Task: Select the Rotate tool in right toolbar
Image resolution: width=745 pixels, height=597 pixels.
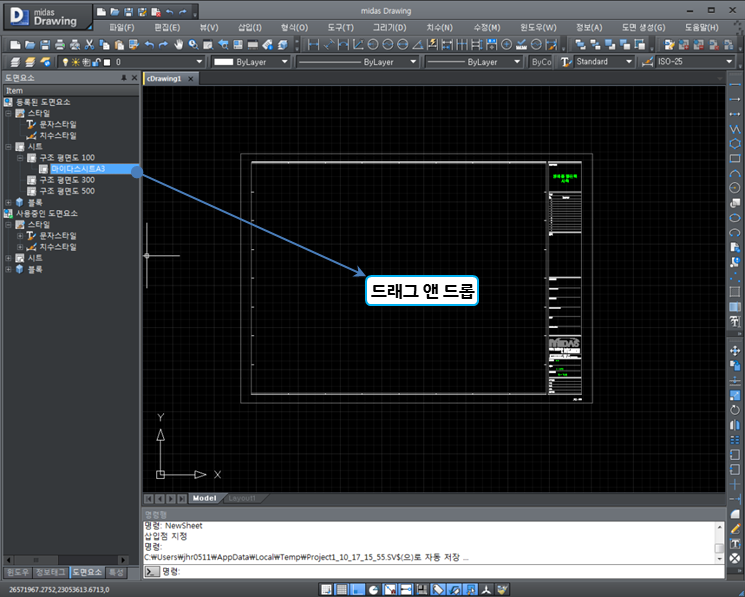Action: tap(735, 410)
